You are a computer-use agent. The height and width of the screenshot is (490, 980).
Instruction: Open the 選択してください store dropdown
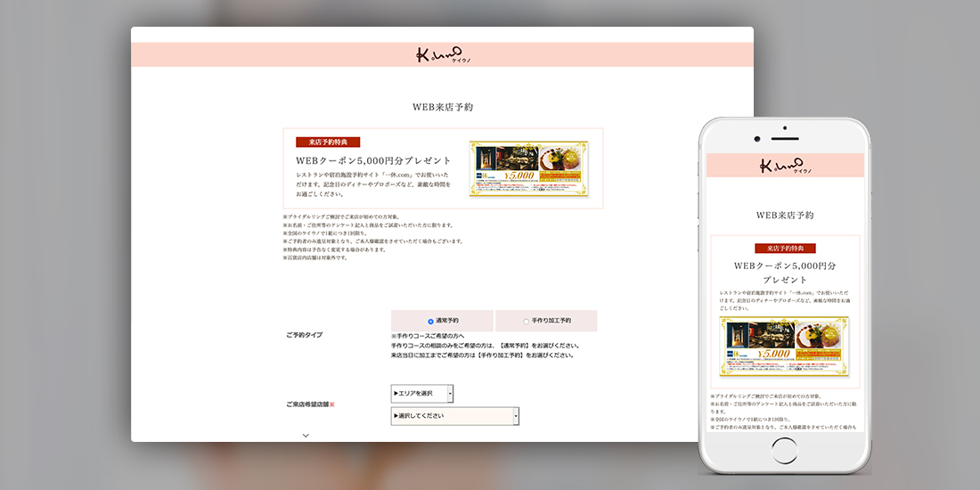(x=455, y=416)
